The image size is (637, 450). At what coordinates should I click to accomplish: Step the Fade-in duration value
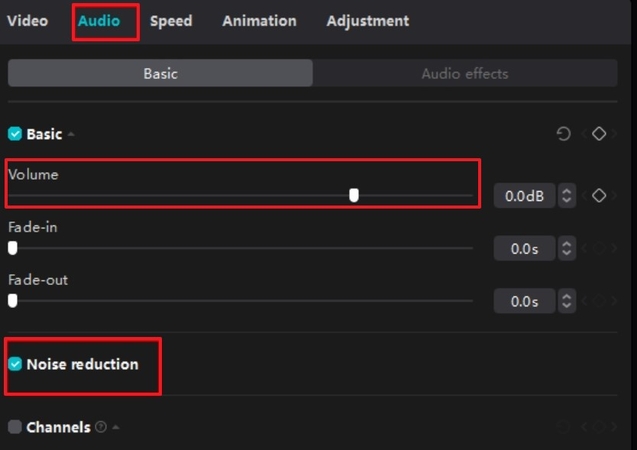coord(567,248)
